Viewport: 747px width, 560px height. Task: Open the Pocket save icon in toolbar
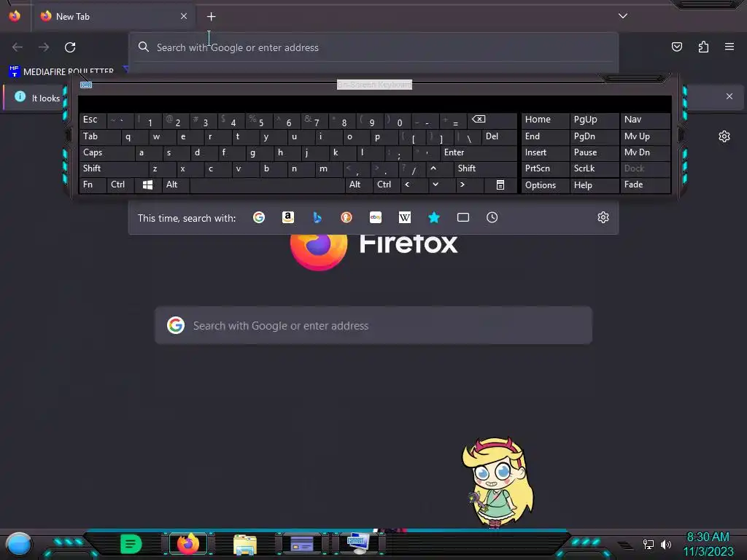point(677,47)
